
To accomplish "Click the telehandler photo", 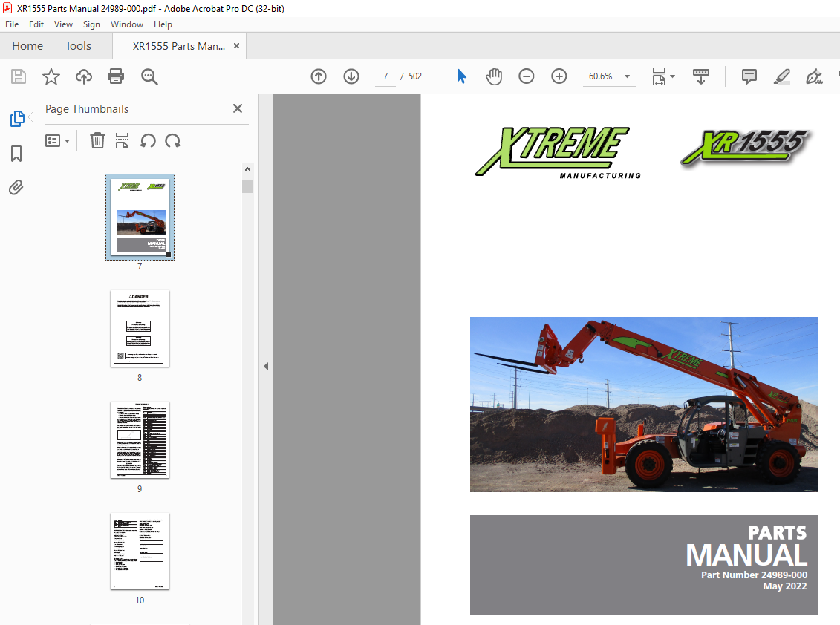I will click(x=643, y=405).
